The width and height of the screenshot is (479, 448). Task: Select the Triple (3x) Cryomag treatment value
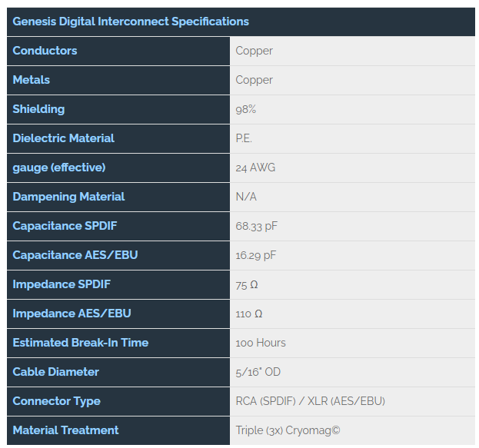(x=288, y=430)
